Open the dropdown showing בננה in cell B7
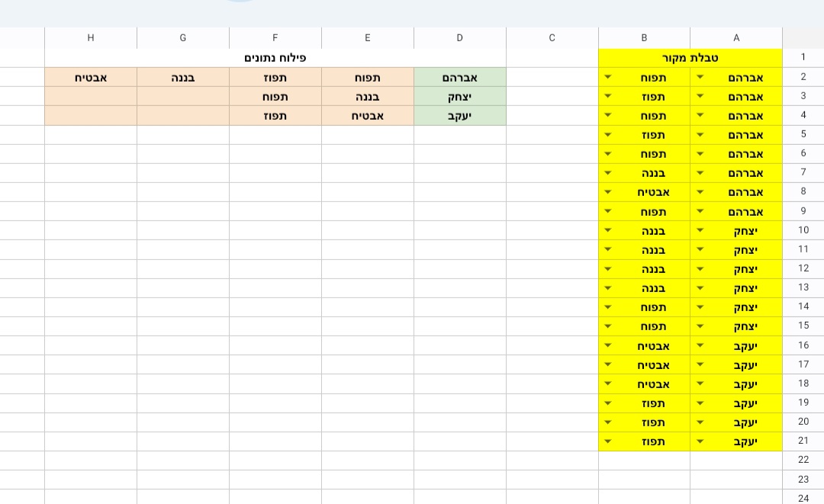The height and width of the screenshot is (504, 824). [607, 172]
